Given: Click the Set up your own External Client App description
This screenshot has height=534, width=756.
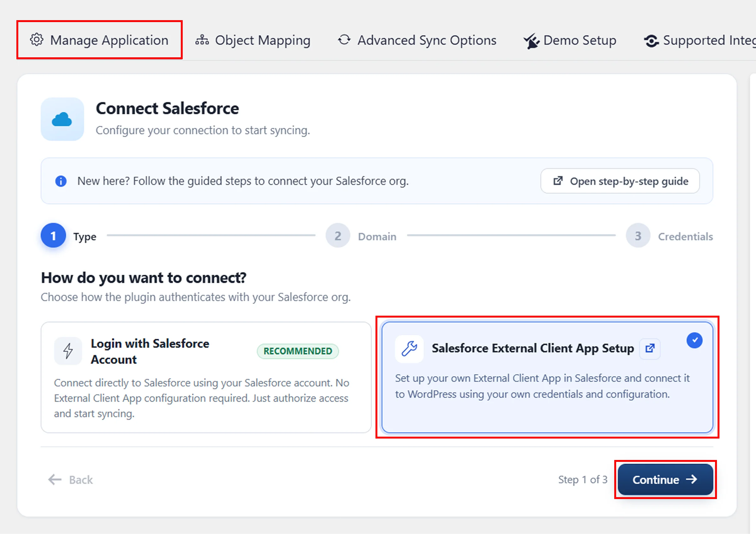Looking at the screenshot, I should point(542,386).
